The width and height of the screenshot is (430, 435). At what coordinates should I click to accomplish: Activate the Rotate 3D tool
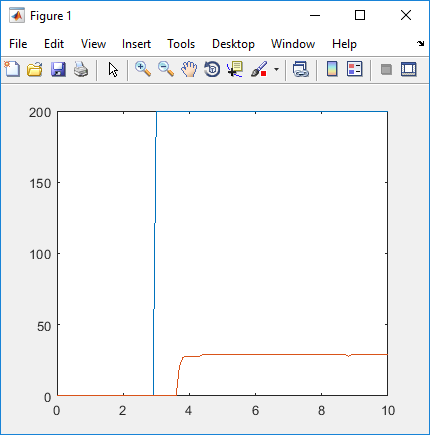[212, 69]
